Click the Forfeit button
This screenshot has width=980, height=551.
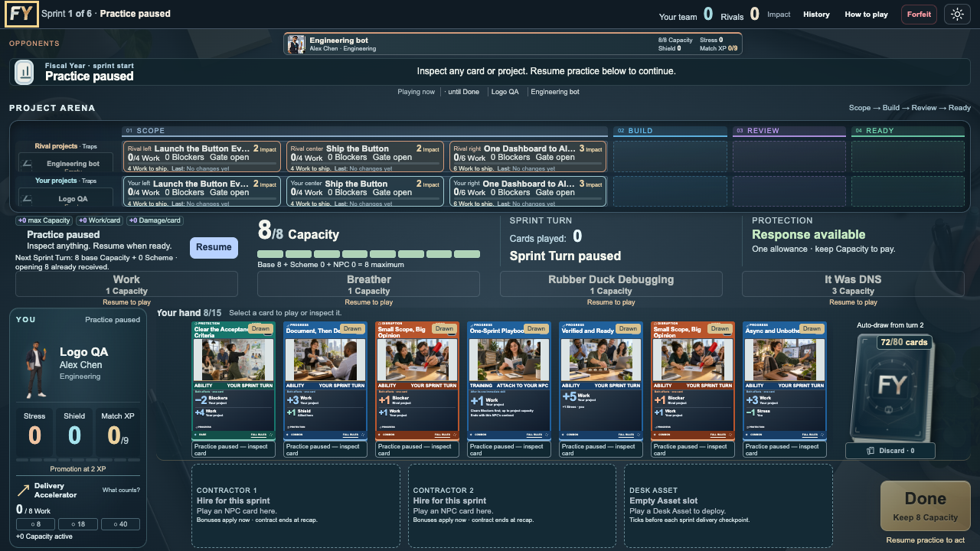(919, 14)
